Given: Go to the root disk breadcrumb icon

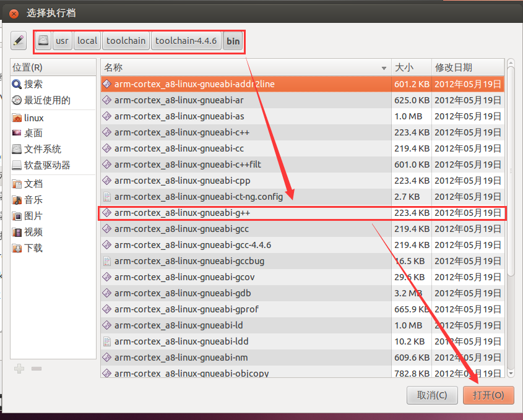Looking at the screenshot, I should coord(43,41).
